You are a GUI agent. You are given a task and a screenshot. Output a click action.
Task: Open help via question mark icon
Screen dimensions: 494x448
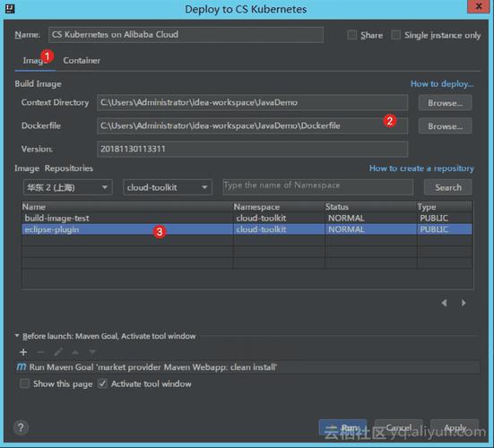(x=21, y=427)
